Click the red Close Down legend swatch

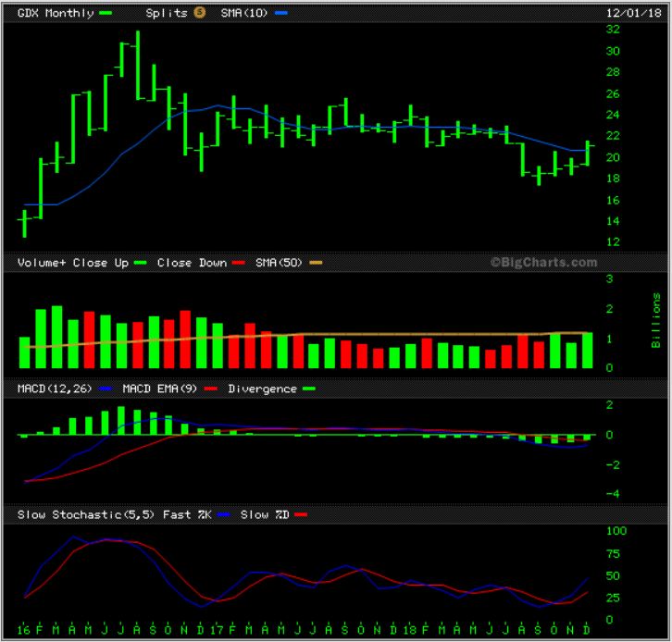(238, 263)
